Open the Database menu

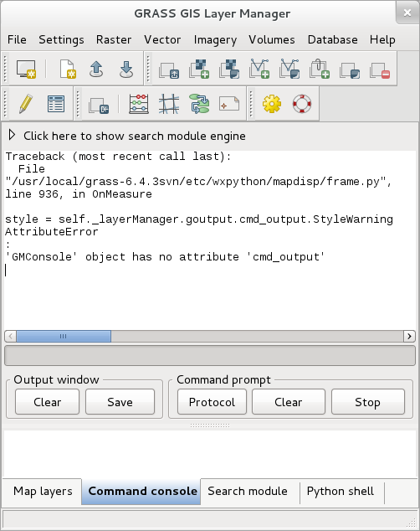(332, 39)
